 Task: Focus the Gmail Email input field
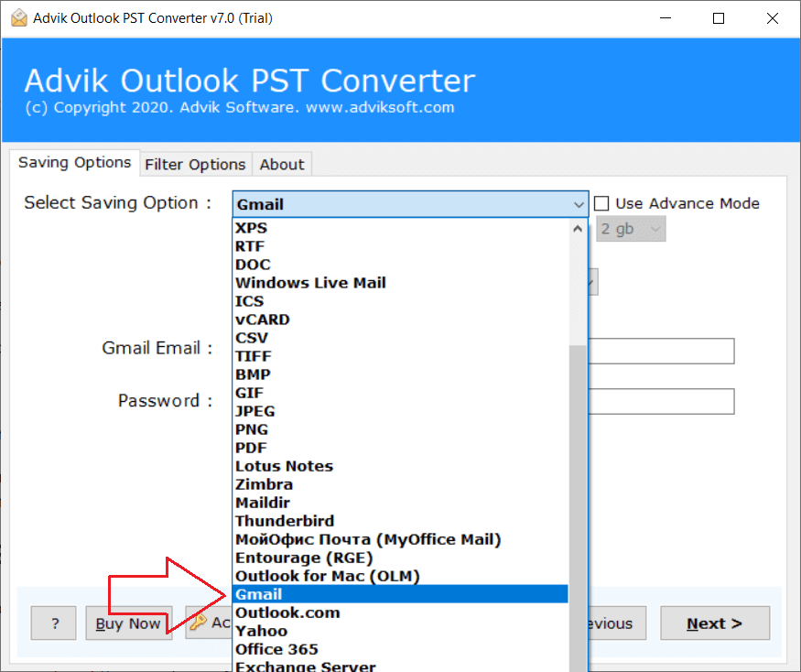pos(661,351)
